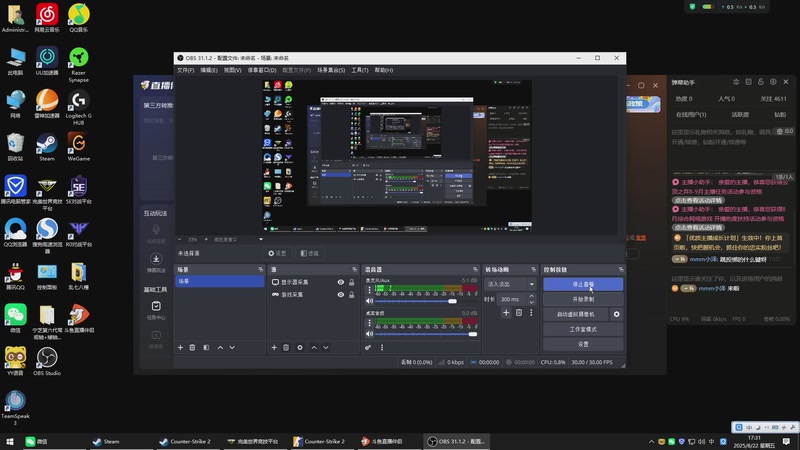The image size is (800, 450).
Task: Select the scene row in Scenes list
Action: click(x=219, y=281)
